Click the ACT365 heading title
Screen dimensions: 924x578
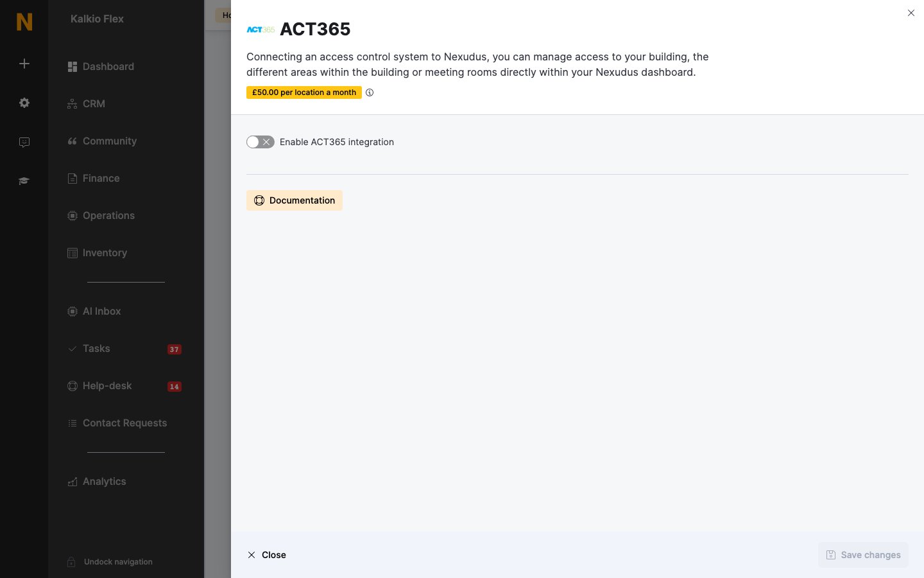point(315,30)
